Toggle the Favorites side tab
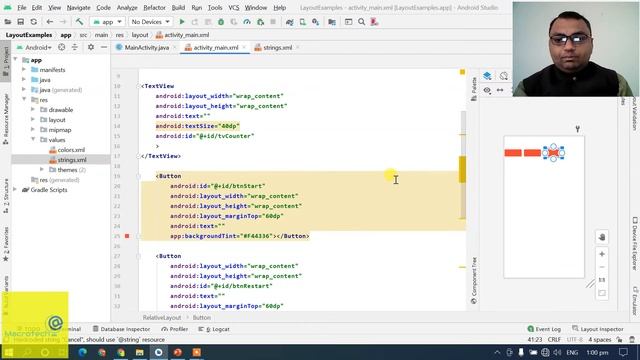The width and height of the screenshot is (640, 360). [6, 244]
